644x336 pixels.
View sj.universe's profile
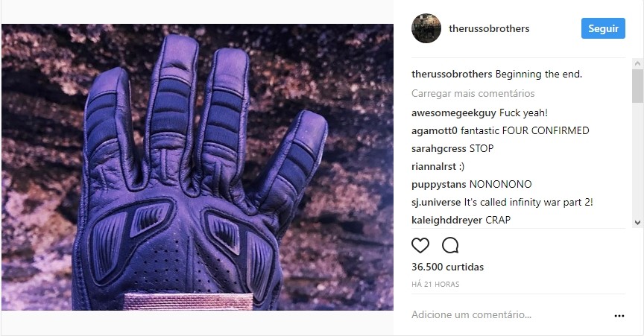436,202
